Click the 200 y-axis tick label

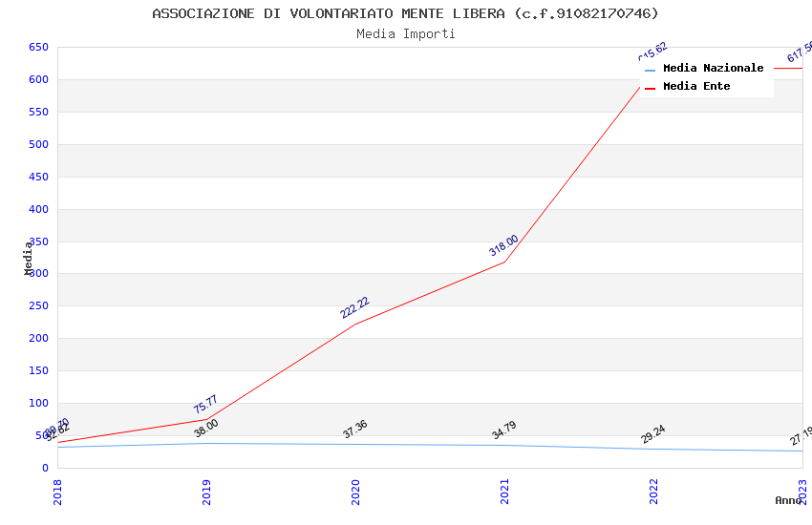pyautogui.click(x=38, y=338)
